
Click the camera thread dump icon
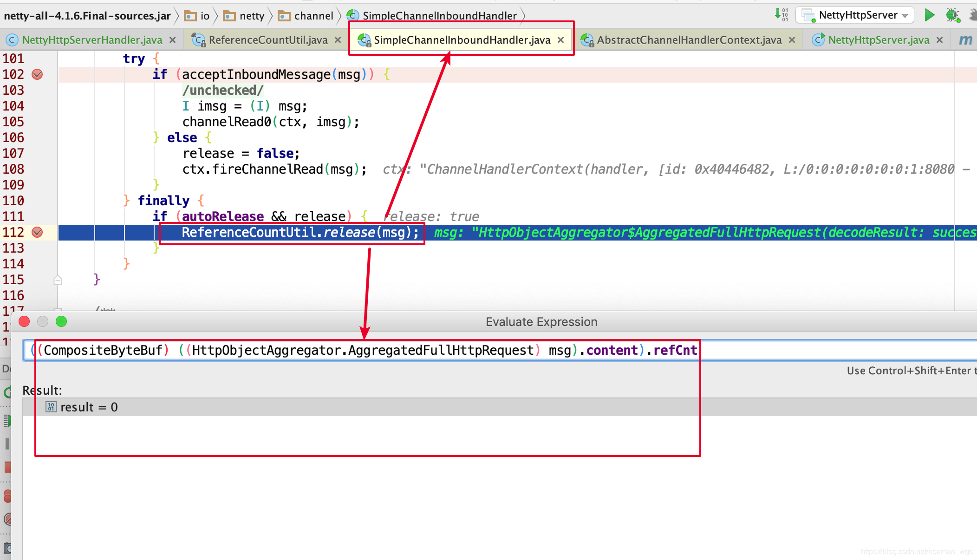(x=7, y=548)
